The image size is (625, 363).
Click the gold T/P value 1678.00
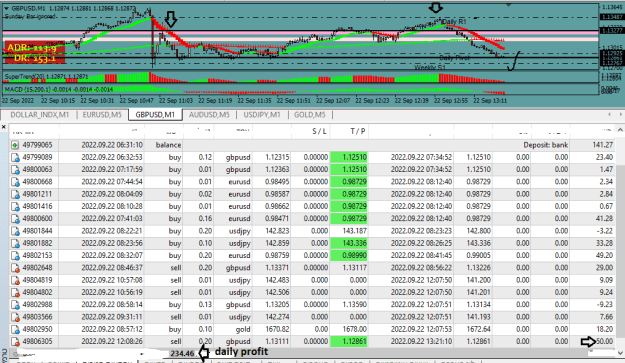pos(354,330)
